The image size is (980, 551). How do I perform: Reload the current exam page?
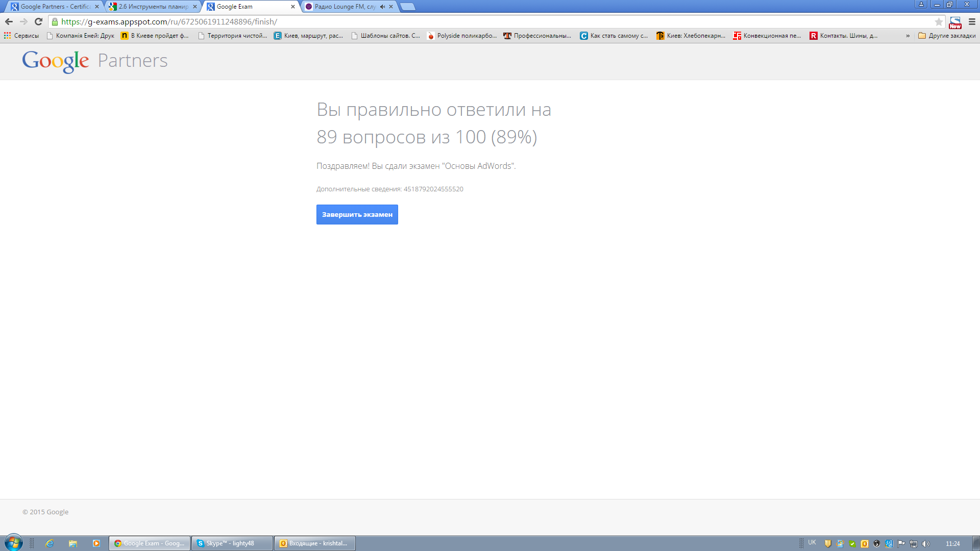(38, 21)
